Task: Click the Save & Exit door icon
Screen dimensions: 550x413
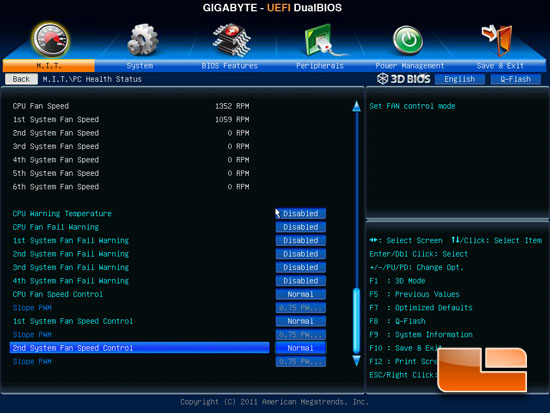Action: point(497,40)
